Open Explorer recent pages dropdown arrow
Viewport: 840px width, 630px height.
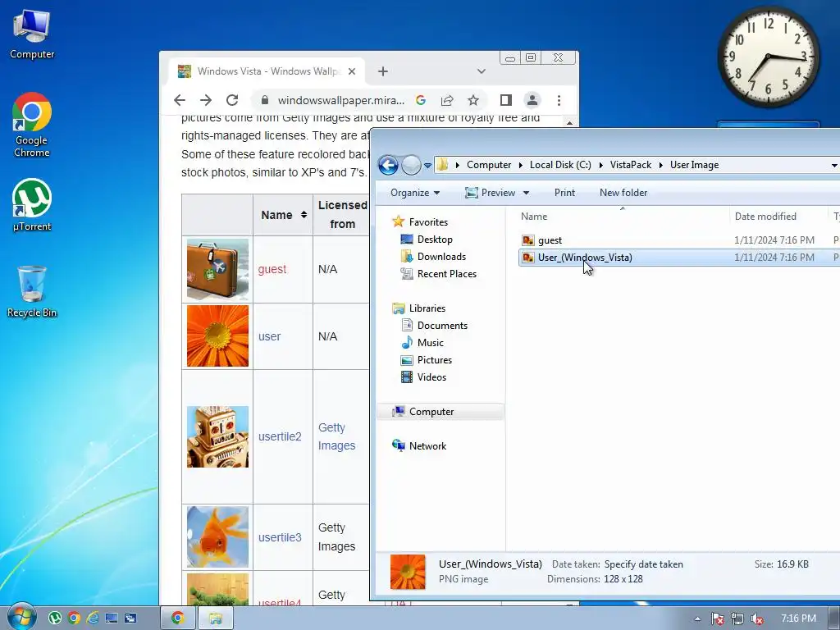(x=427, y=166)
